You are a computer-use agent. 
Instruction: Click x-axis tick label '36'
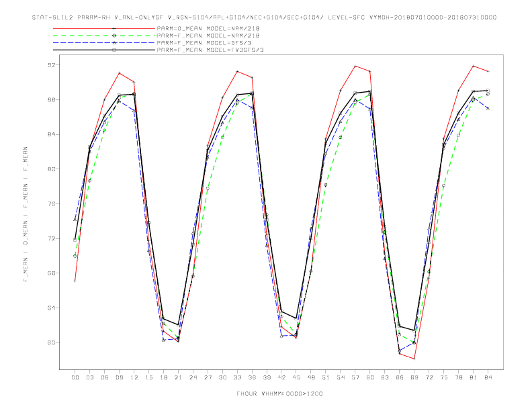(x=252, y=377)
